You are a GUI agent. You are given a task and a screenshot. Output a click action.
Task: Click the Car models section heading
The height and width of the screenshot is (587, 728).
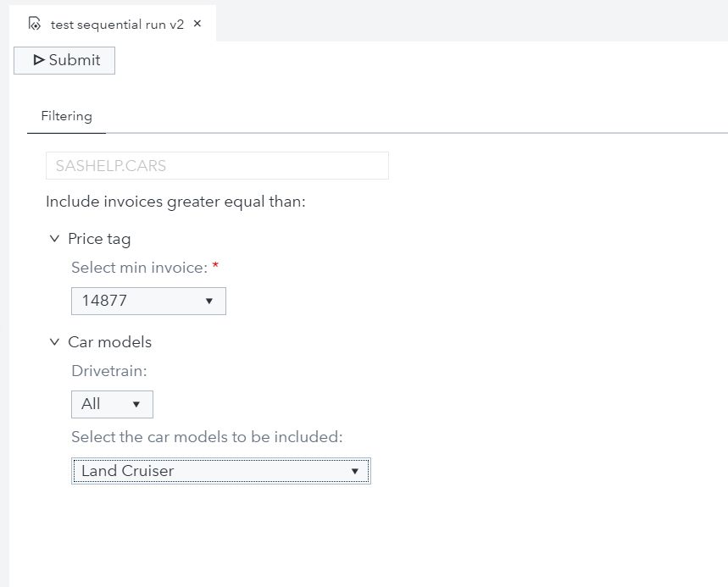[109, 343]
